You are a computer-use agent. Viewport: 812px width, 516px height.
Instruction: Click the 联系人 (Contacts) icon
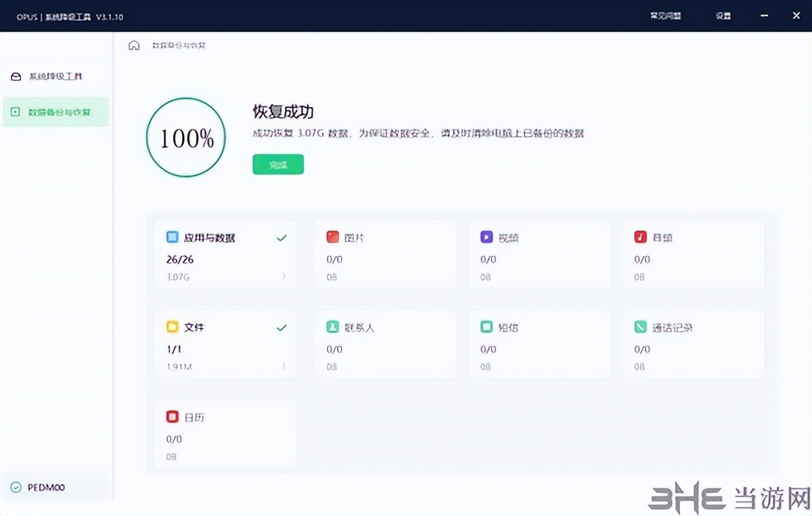click(333, 327)
